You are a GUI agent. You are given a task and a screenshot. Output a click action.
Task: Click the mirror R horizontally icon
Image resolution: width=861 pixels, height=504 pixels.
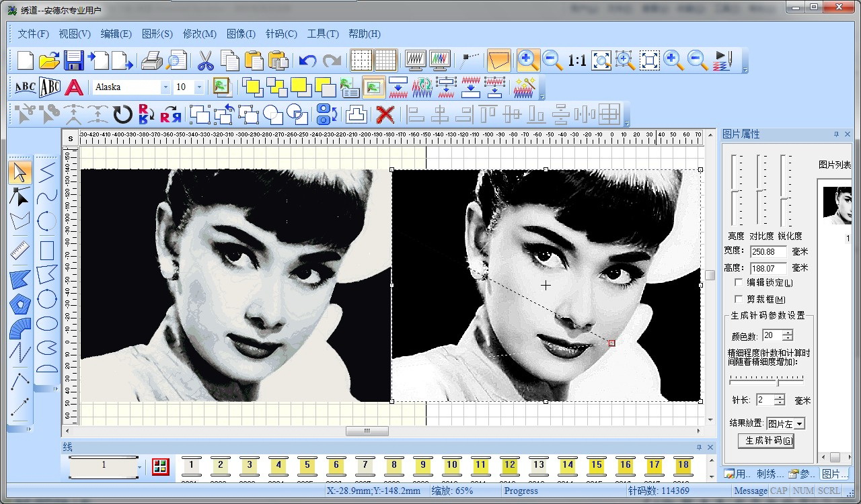[170, 114]
